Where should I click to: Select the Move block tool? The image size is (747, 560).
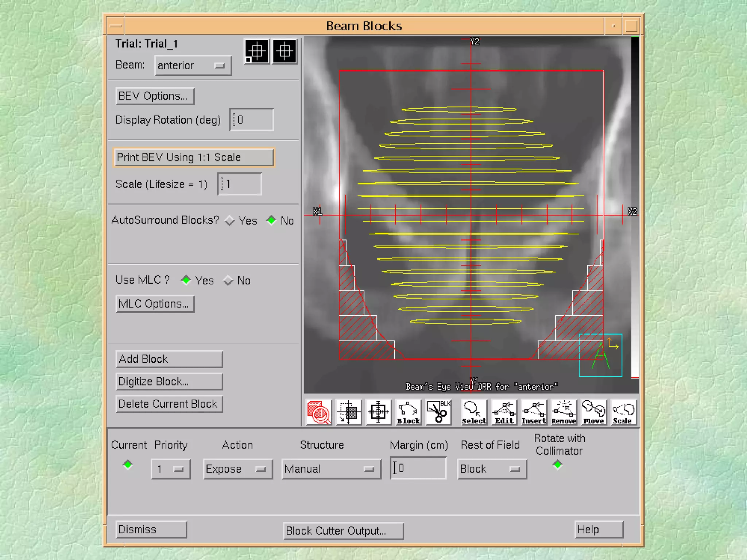click(593, 412)
